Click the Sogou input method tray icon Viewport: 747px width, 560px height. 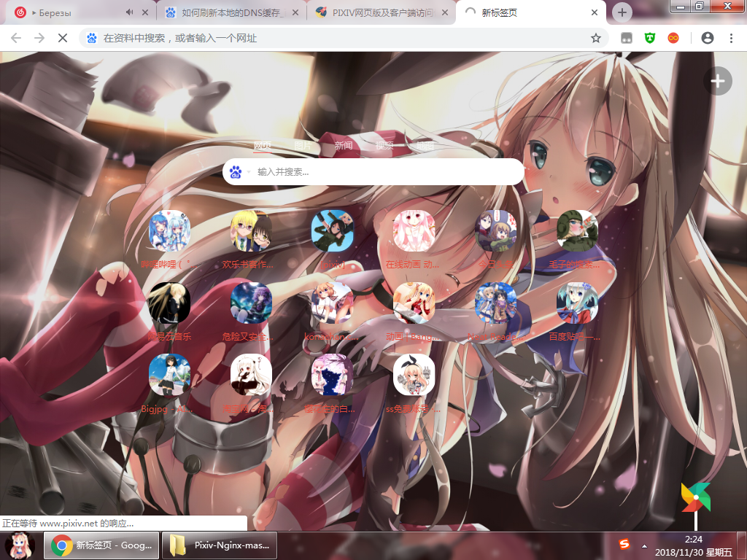(624, 544)
